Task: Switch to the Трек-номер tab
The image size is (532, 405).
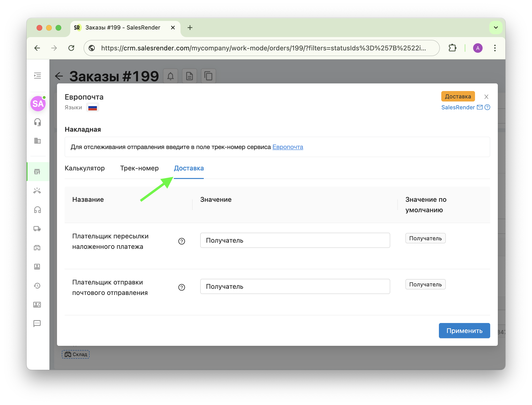Action: (x=139, y=168)
